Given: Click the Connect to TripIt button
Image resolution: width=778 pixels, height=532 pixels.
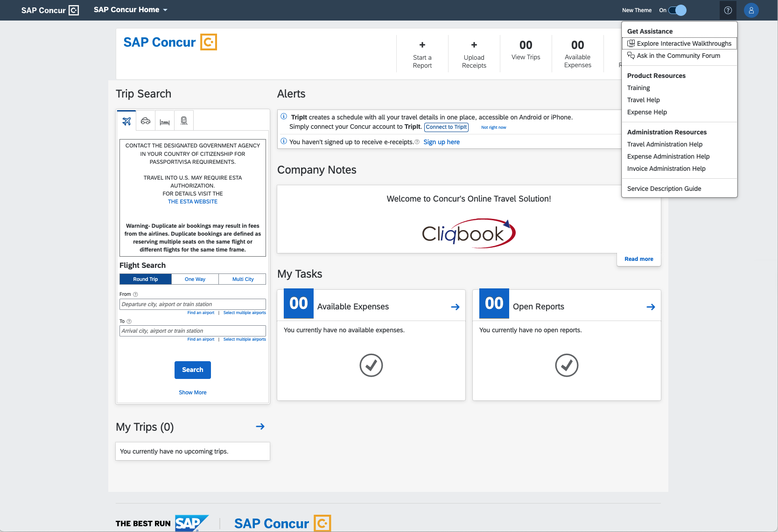Looking at the screenshot, I should coord(446,127).
